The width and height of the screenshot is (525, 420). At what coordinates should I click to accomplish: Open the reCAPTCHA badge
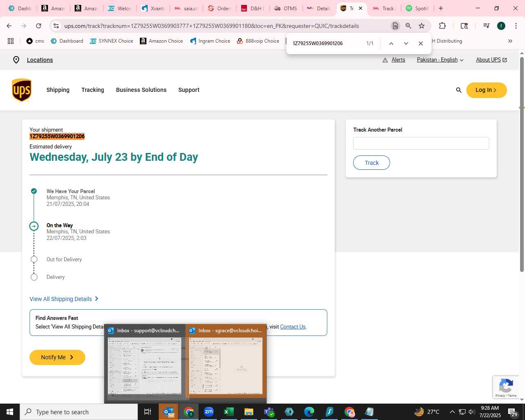(506, 387)
